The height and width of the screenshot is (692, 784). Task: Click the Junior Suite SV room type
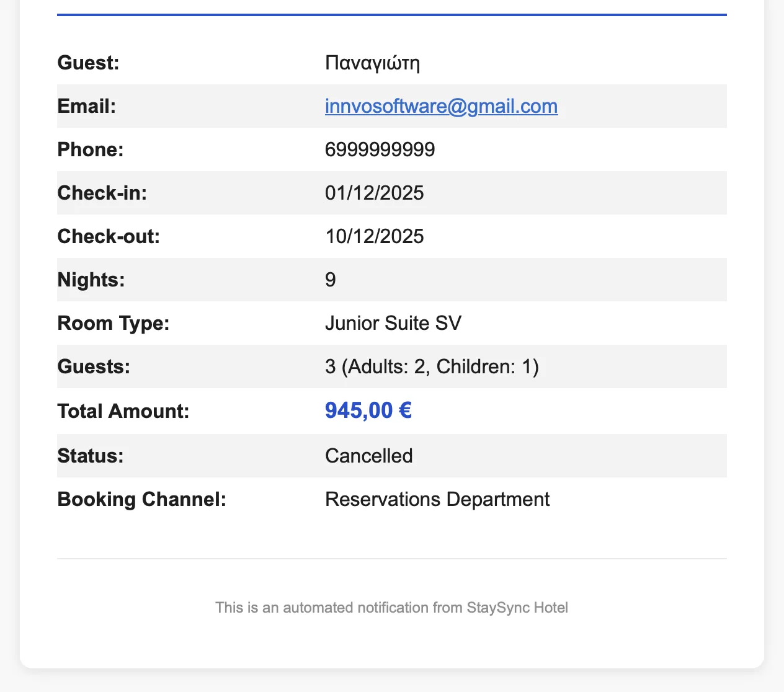[393, 323]
